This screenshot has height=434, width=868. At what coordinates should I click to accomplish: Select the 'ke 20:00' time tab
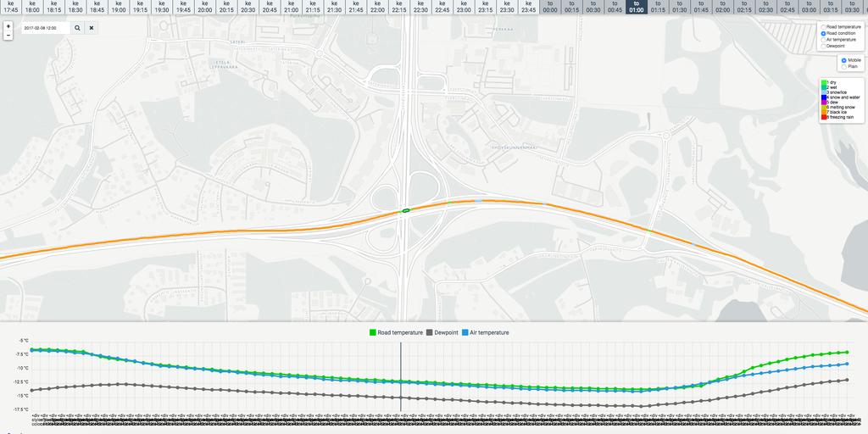(205, 7)
